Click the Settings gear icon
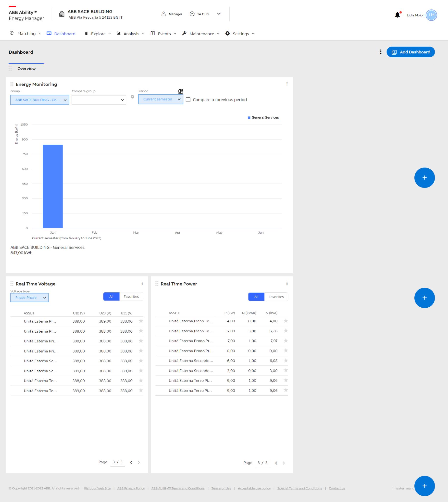This screenshot has height=502, width=448. pyautogui.click(x=228, y=33)
